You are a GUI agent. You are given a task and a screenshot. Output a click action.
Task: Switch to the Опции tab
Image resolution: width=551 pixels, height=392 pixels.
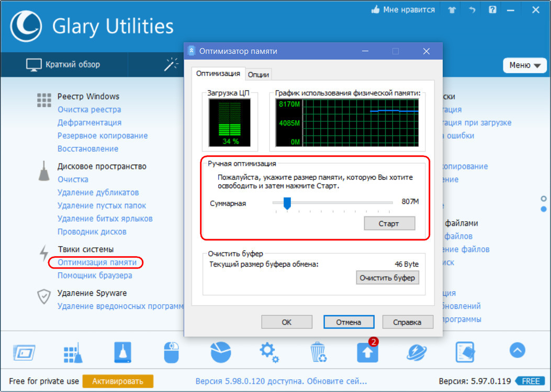tap(258, 75)
